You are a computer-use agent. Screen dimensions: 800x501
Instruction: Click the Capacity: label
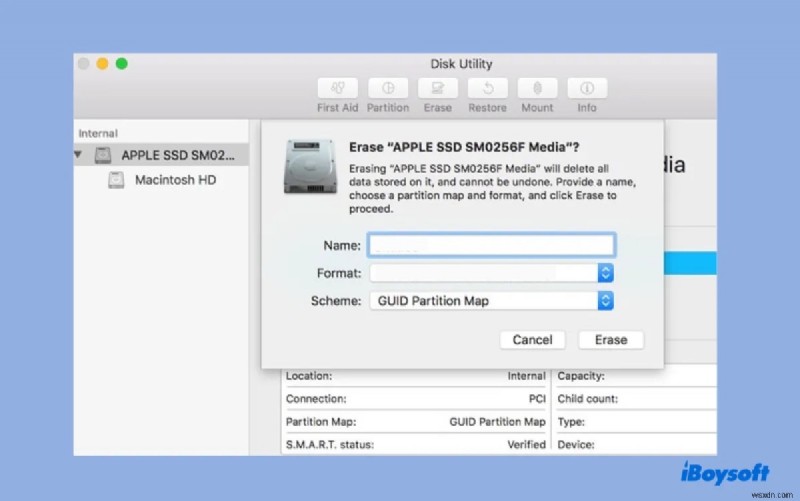point(581,376)
